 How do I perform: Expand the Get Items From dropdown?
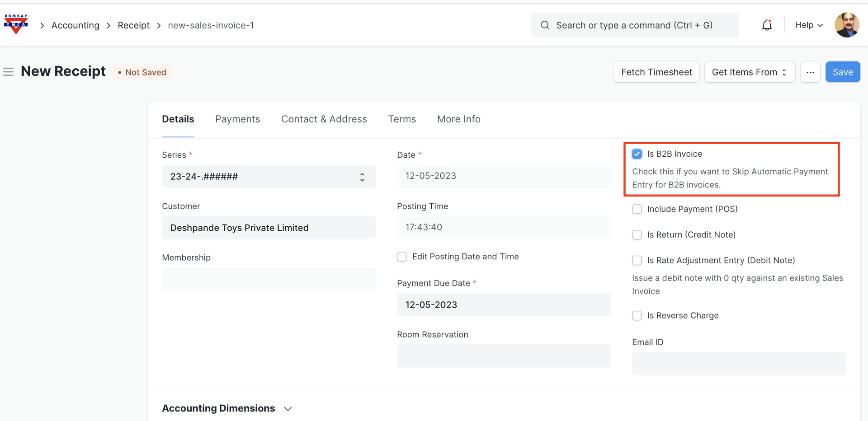click(x=749, y=72)
